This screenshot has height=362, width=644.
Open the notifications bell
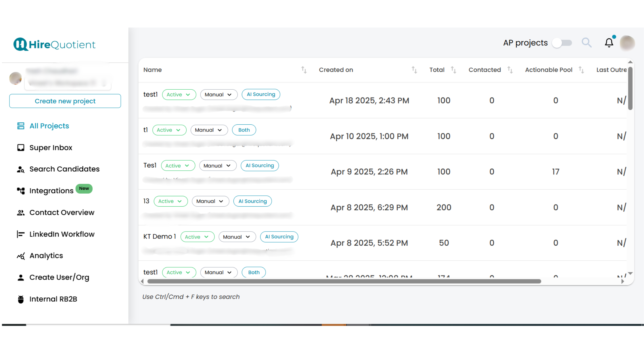(609, 43)
